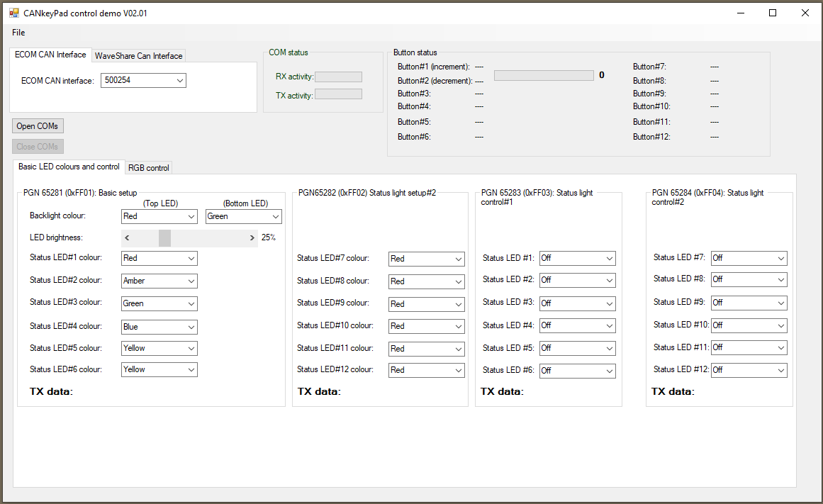The width and height of the screenshot is (823, 504).
Task: Open Status LED#4 colour Blue dropdown
Action: pos(159,327)
